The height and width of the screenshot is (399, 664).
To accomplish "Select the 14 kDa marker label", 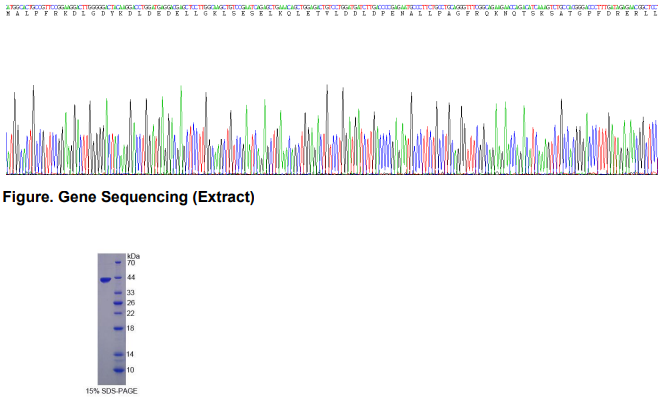I will coord(130,354).
